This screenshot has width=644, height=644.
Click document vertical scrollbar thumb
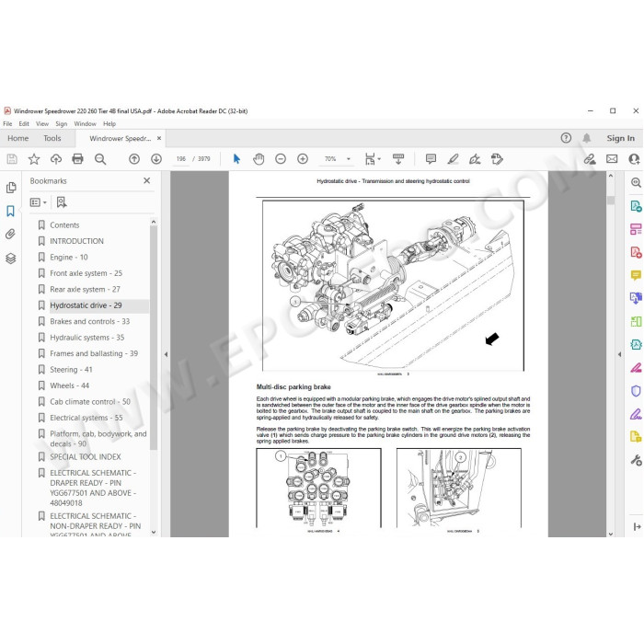click(x=611, y=200)
